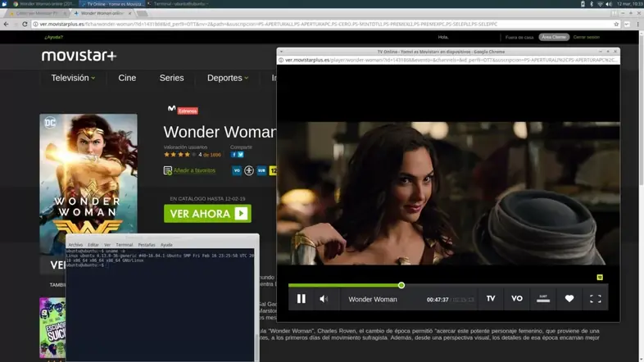Viewport: 644px width, 362px height.
Task: Click the player popup address bar
Action: (x=448, y=60)
